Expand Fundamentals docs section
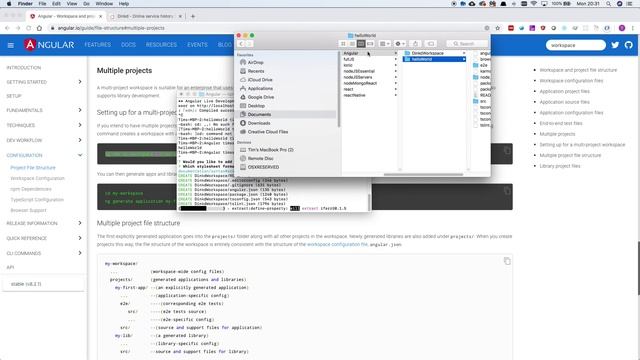The height and width of the screenshot is (360, 640). (80, 110)
